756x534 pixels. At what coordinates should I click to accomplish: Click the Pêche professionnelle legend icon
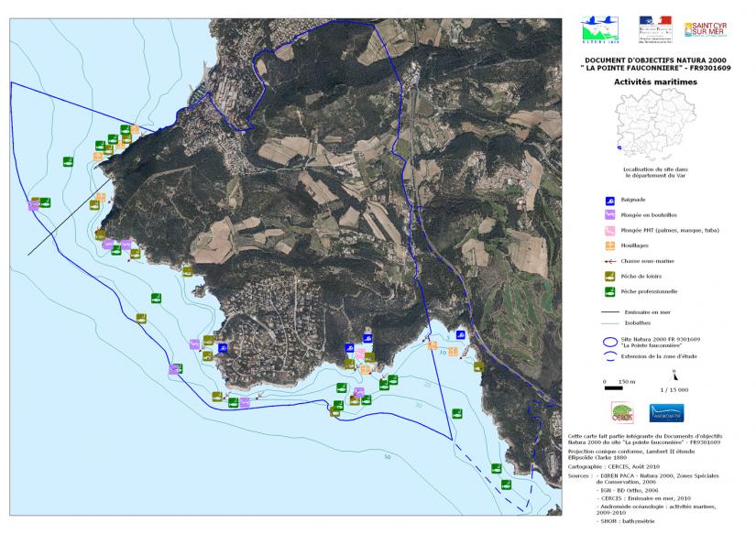coord(608,291)
